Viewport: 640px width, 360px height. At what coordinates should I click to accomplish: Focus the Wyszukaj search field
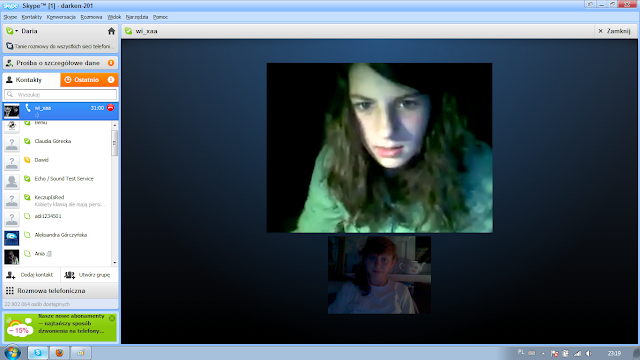pyautogui.click(x=60, y=94)
